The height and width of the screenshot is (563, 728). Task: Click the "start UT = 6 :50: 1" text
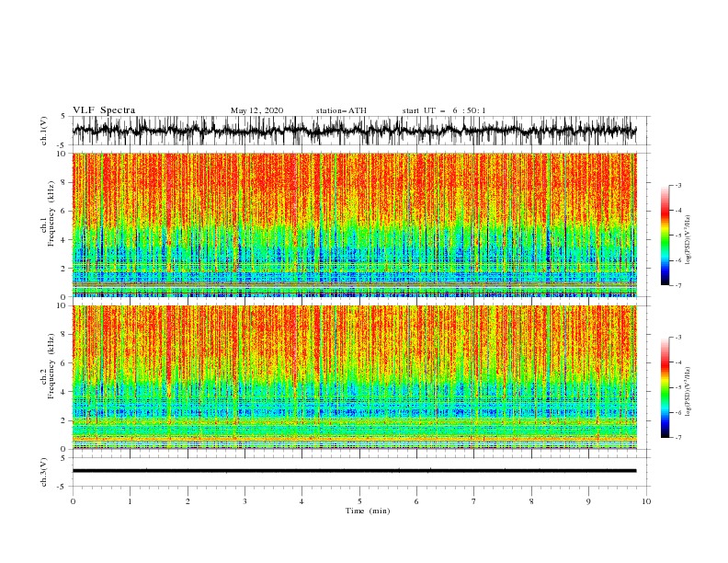444,110
